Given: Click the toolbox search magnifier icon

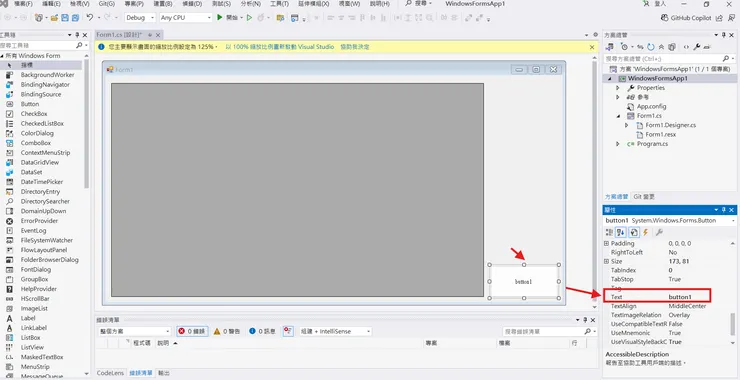Looking at the screenshot, I should 79,45.
